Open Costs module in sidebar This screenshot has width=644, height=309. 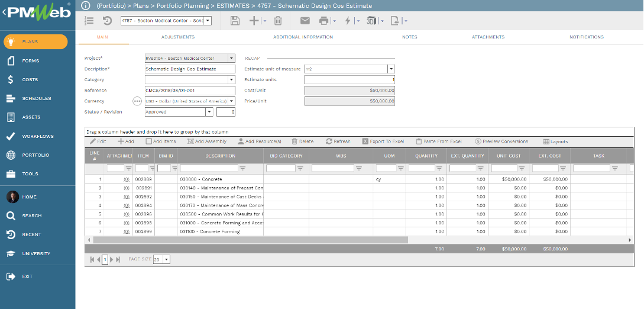30,80
